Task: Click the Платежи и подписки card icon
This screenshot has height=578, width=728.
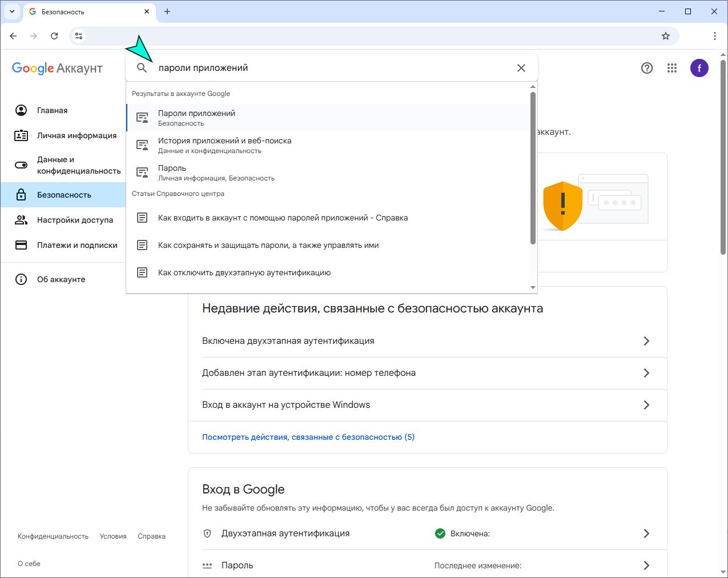Action: coord(21,245)
